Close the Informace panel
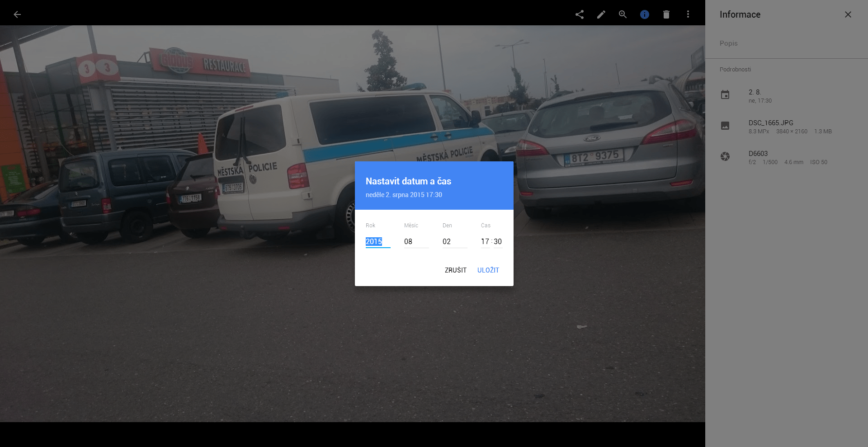Screen dimensions: 868x447 pyautogui.click(x=848, y=14)
